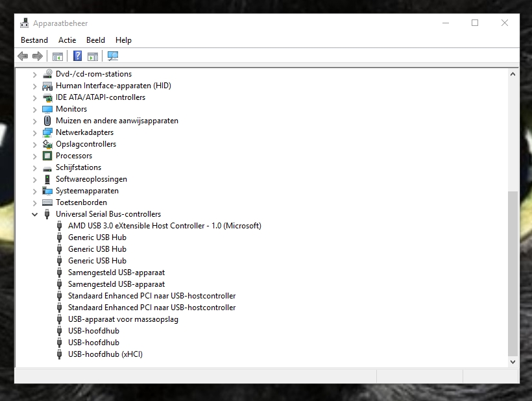Expand the Monitors node
Screen dimensions: 532x401
[34, 110]
